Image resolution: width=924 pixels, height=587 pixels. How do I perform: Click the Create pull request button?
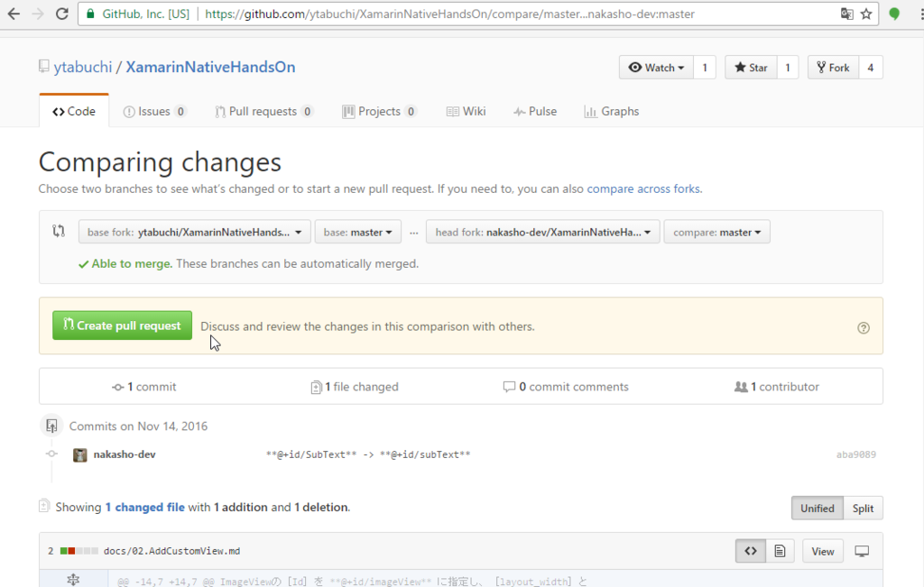122,326
